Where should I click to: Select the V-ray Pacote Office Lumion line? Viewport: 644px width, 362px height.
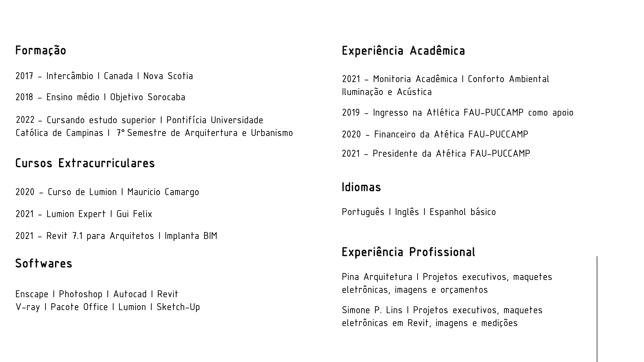pos(108,307)
